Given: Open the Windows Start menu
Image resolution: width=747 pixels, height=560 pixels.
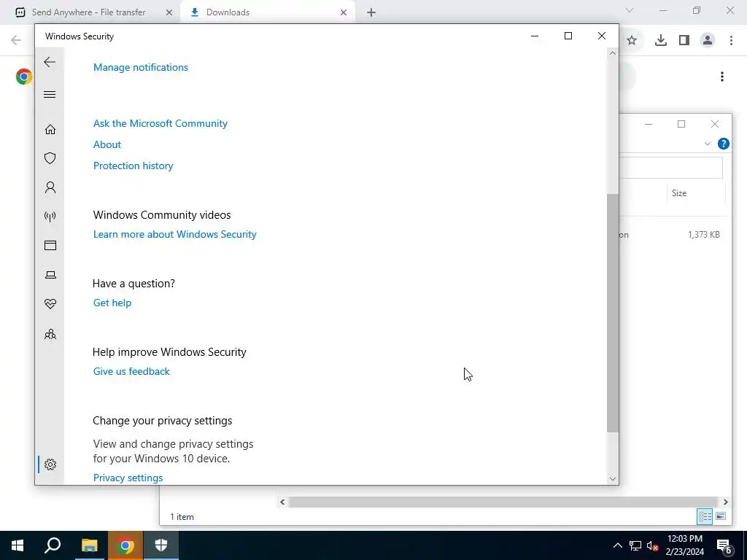Looking at the screenshot, I should 18,545.
